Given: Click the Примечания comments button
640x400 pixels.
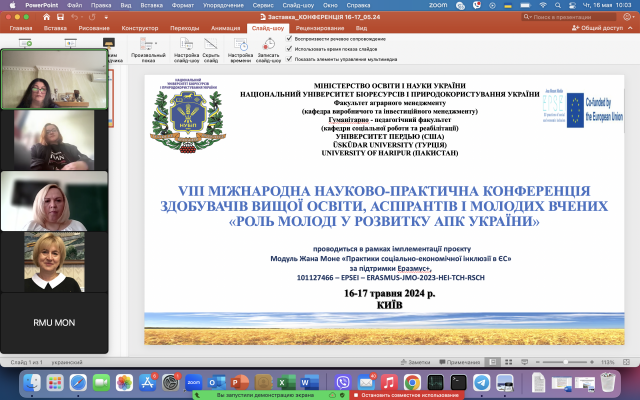Looking at the screenshot, I should pos(459,362).
